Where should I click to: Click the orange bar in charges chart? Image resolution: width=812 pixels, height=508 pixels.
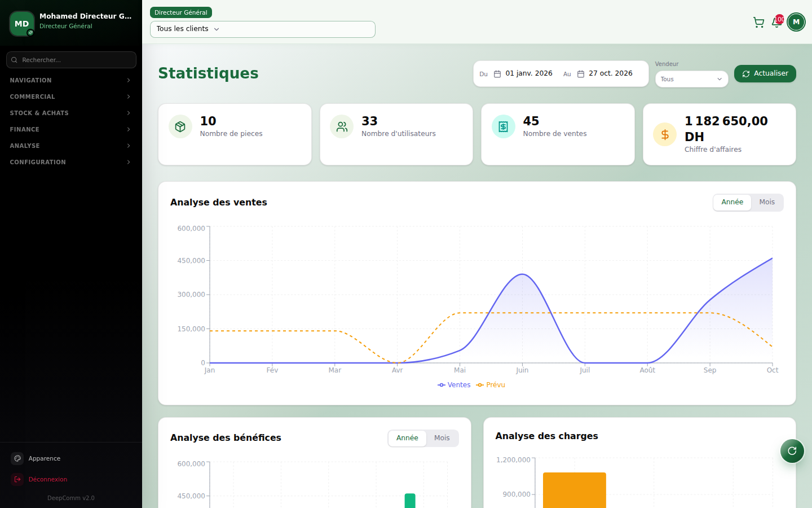coord(574,490)
